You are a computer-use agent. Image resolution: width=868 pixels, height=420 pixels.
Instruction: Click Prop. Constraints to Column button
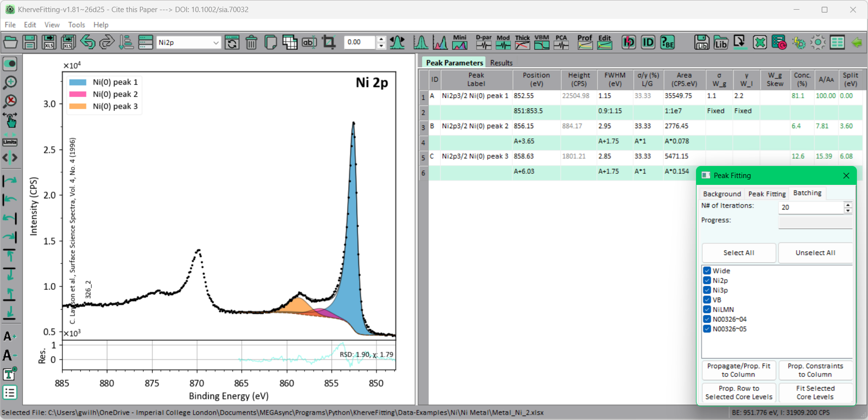click(815, 370)
